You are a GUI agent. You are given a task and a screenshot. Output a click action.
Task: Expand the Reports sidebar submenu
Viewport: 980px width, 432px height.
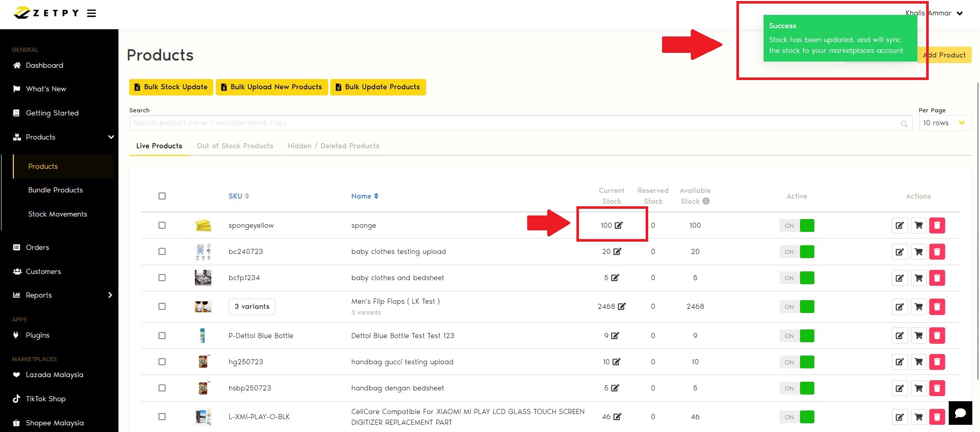pyautogui.click(x=110, y=295)
